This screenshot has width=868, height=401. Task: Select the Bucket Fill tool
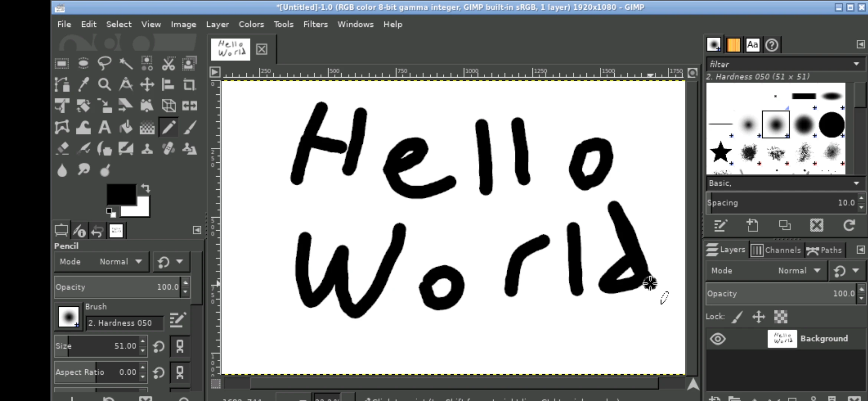126,128
